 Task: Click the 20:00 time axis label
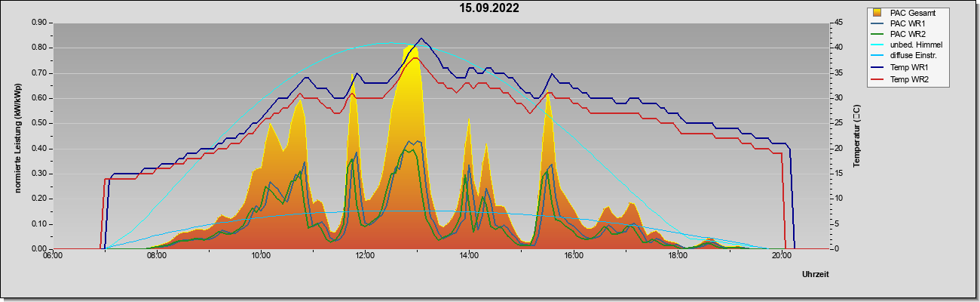coord(781,255)
